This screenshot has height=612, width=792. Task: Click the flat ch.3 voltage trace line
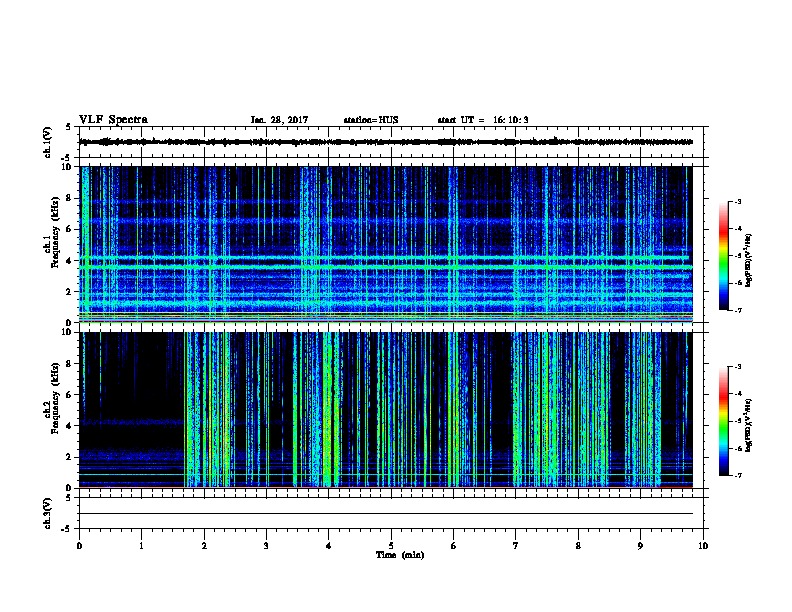[x=386, y=514]
